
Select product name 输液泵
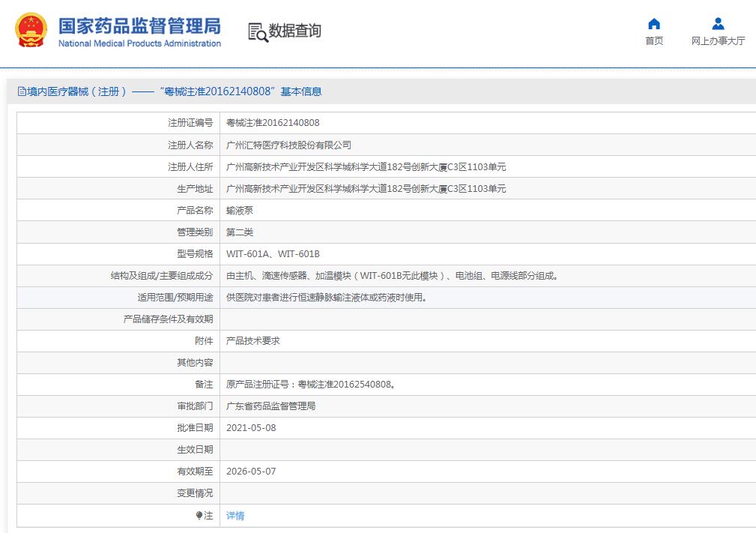point(240,211)
